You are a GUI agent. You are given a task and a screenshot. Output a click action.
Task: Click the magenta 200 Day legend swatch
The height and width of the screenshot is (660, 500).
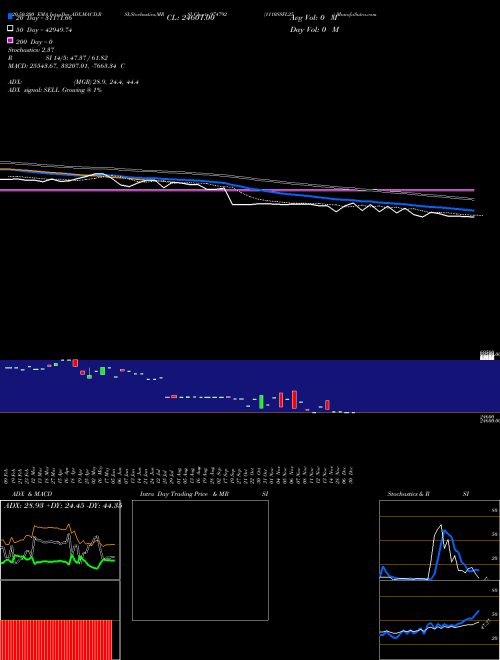pos(10,40)
